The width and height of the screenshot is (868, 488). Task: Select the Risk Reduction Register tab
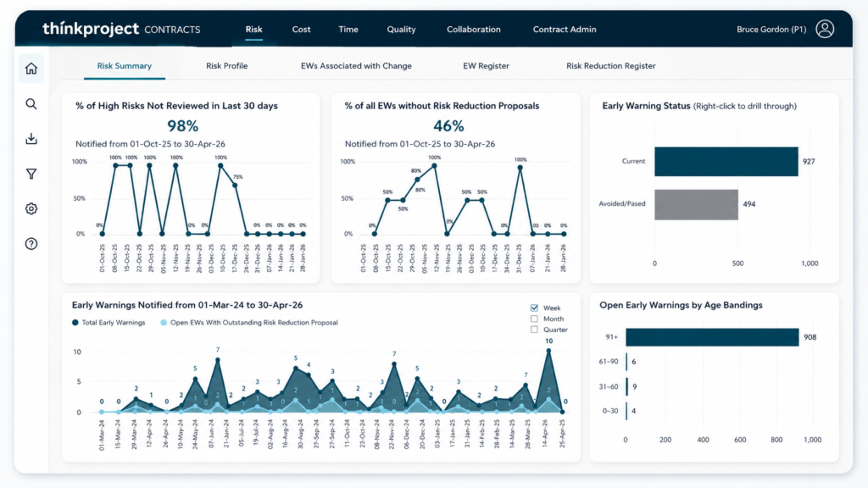click(610, 66)
